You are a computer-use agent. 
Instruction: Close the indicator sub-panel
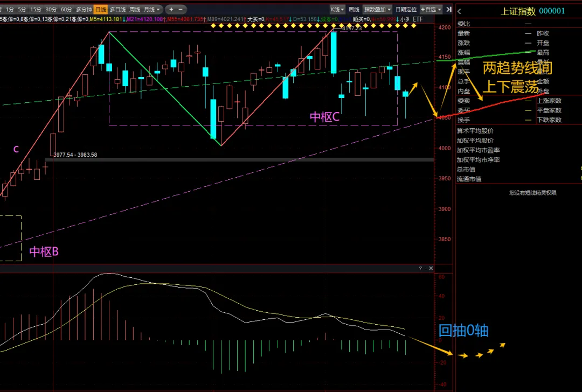[x=431, y=268]
